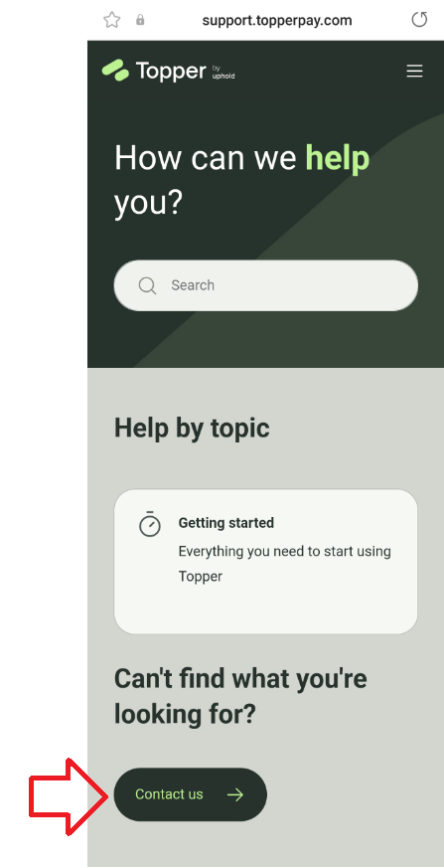Open the hamburger navigation menu
The height and width of the screenshot is (868, 444).
(x=414, y=71)
